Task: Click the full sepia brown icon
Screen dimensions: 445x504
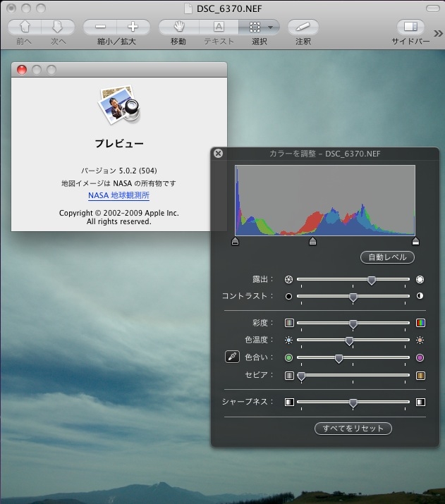Action: (420, 376)
